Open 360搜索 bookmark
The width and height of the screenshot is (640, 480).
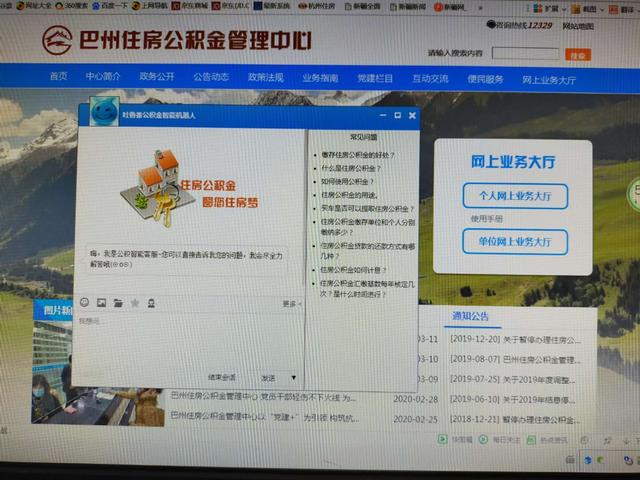(x=71, y=5)
